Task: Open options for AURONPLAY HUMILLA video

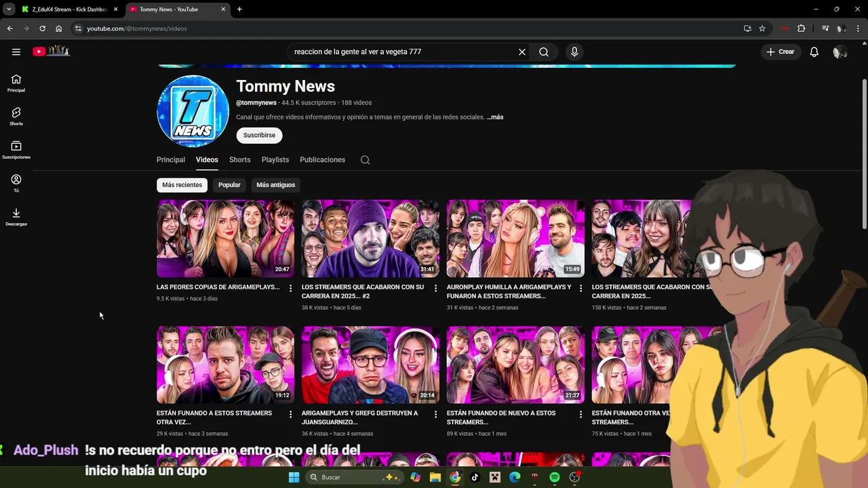Action: pyautogui.click(x=580, y=288)
